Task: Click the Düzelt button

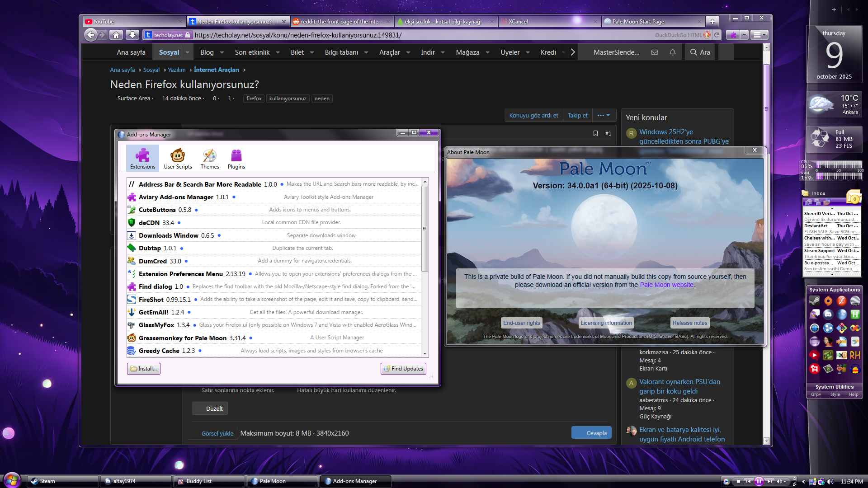Action: coord(210,408)
